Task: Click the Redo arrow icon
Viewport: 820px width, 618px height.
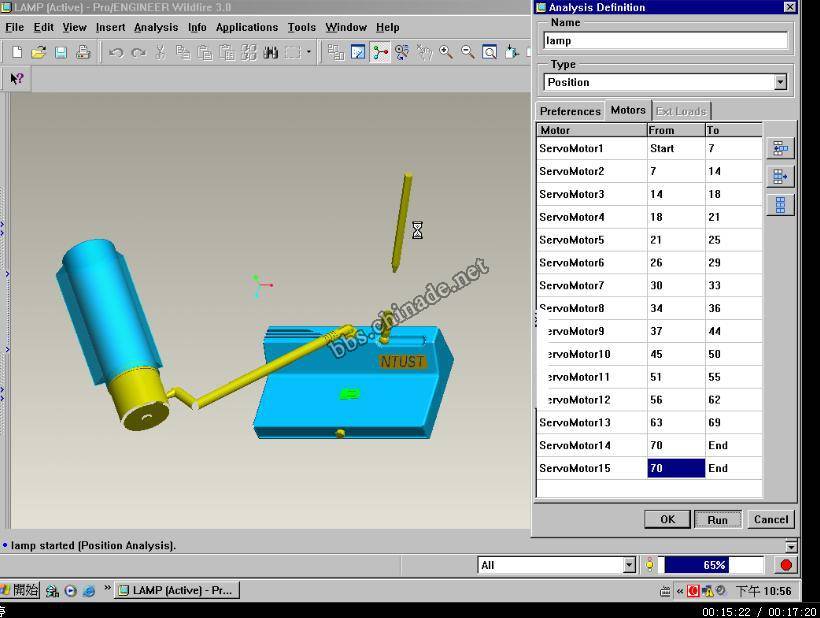Action: (139, 52)
